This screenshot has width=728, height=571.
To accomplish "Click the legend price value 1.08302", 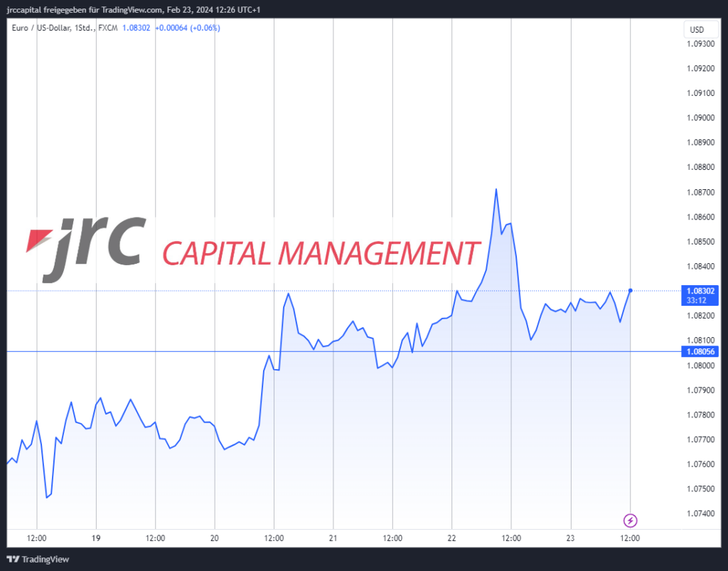I will [136, 28].
